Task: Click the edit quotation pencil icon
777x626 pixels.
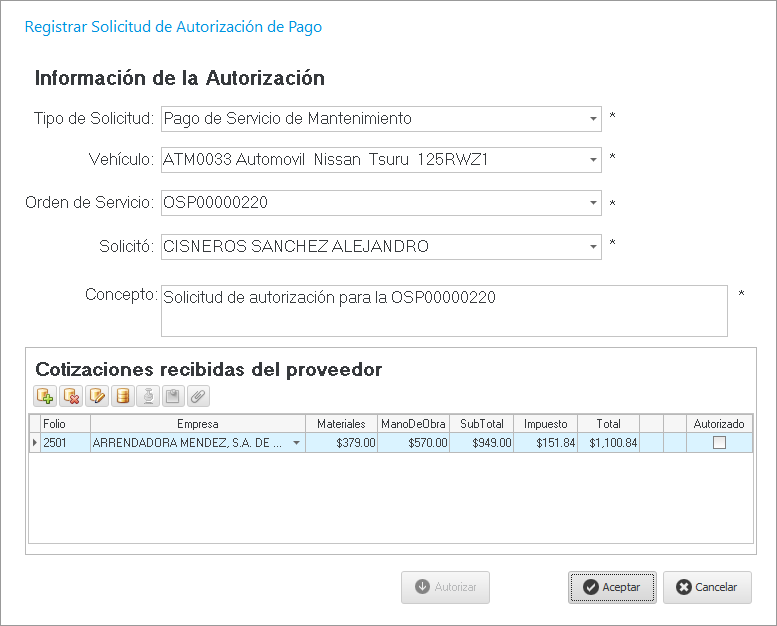Action: click(97, 395)
